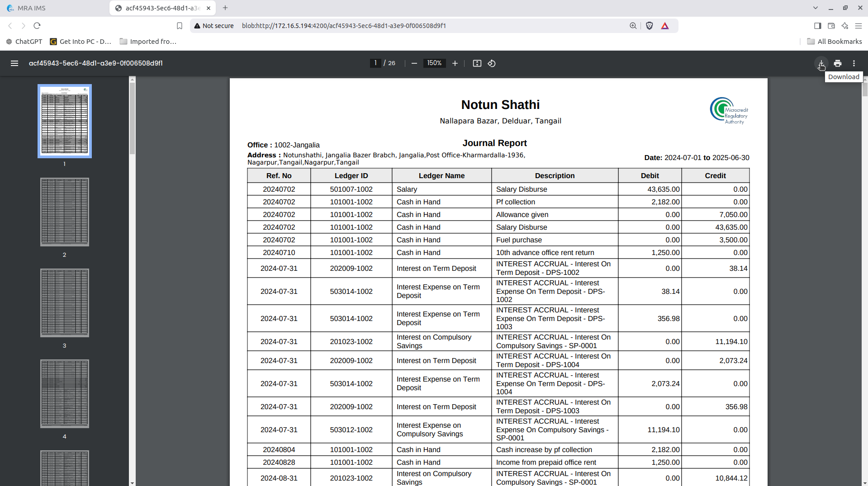Close the acf45943 blob tab
This screenshot has height=486, width=868.
coord(209,8)
